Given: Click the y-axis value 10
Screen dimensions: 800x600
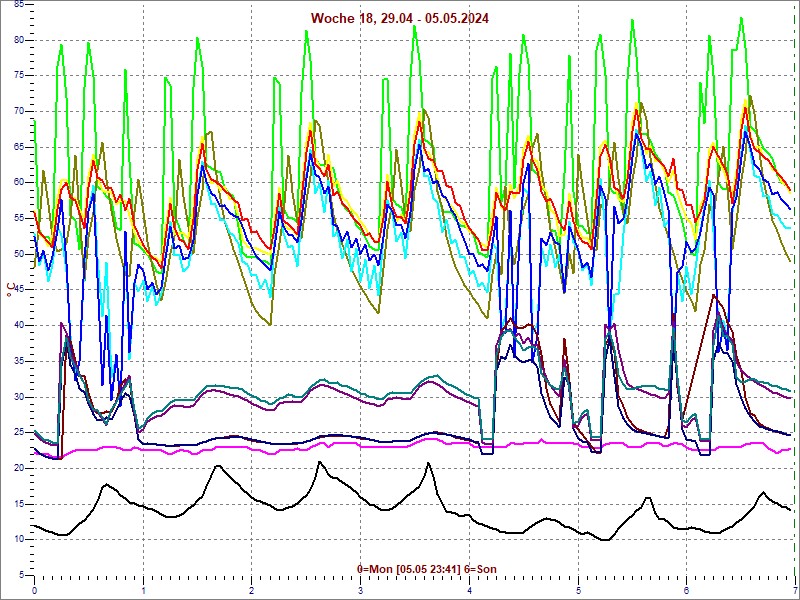Looking at the screenshot, I should [x=18, y=539].
